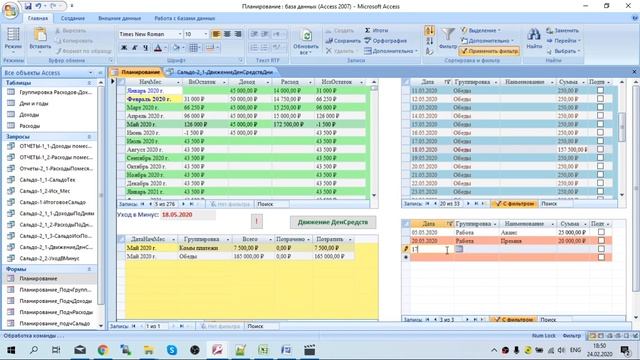Open the font color dropdown arrow
The image size is (640, 360).
pos(166,48)
